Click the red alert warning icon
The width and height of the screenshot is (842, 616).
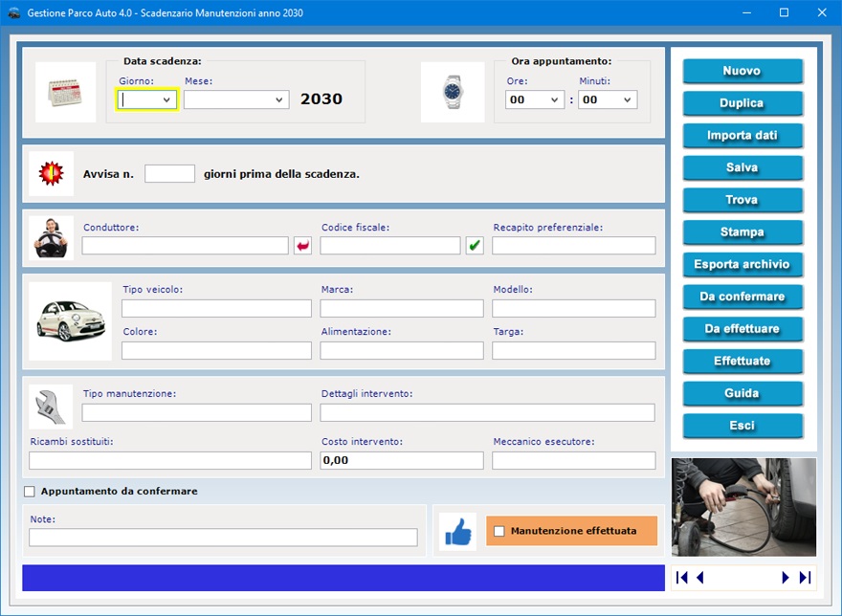[51, 173]
